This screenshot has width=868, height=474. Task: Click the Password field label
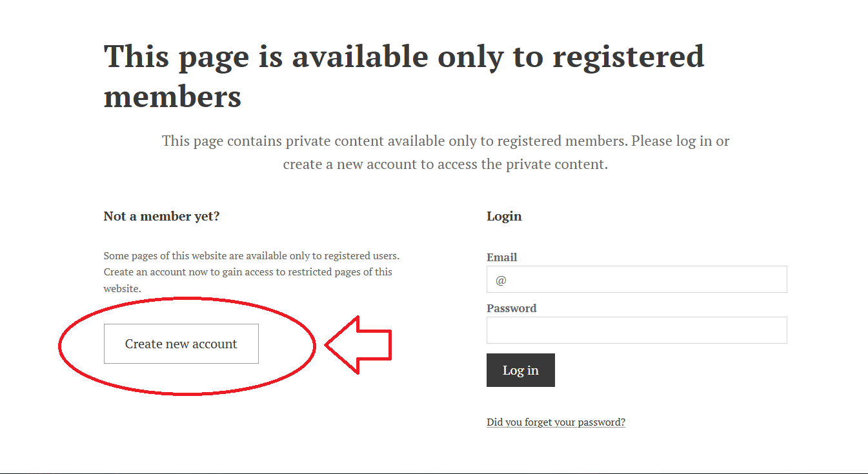point(511,308)
